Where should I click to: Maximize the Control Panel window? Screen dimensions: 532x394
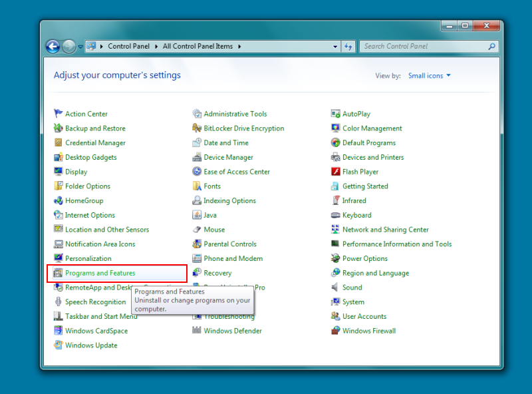coord(465,25)
